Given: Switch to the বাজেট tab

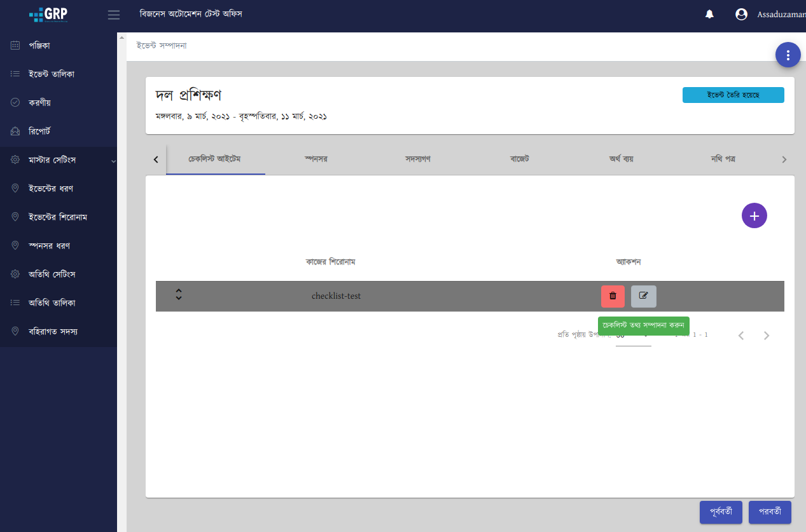Looking at the screenshot, I should [x=519, y=159].
